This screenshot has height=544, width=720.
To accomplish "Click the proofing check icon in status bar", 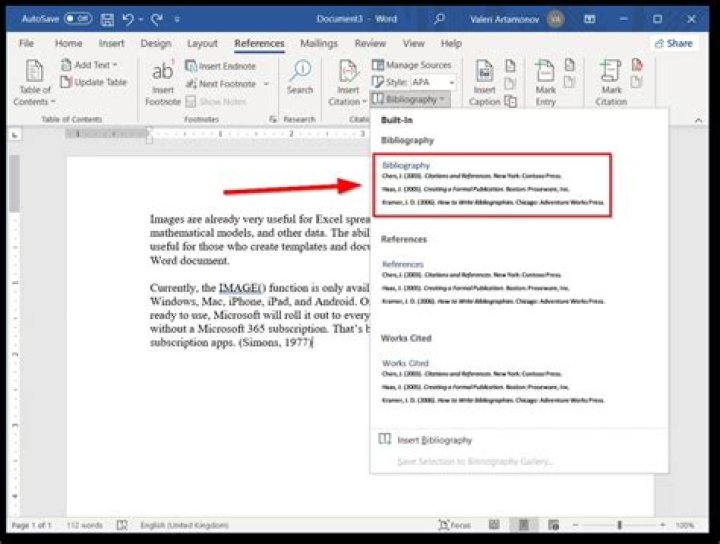I will (x=122, y=525).
